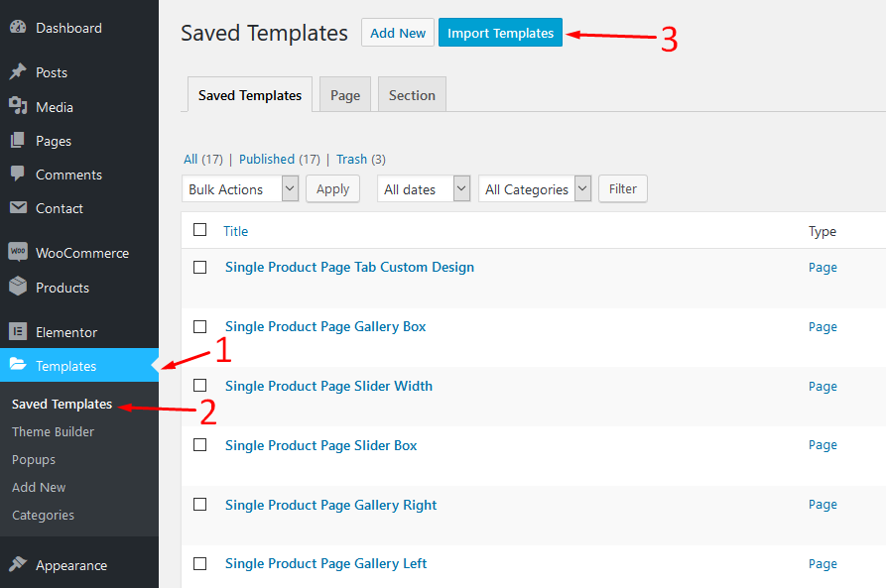Open the Media library icon
Screen dimensions: 886x588
tap(18, 106)
